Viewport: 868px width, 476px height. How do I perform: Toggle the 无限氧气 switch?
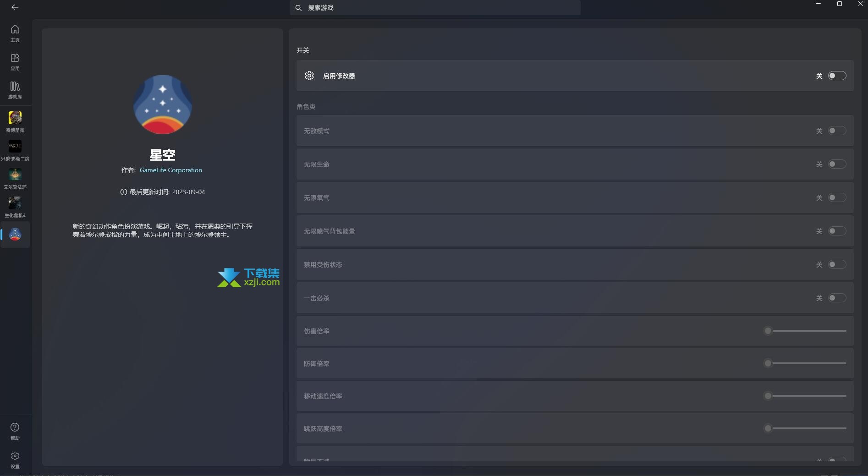pyautogui.click(x=837, y=197)
